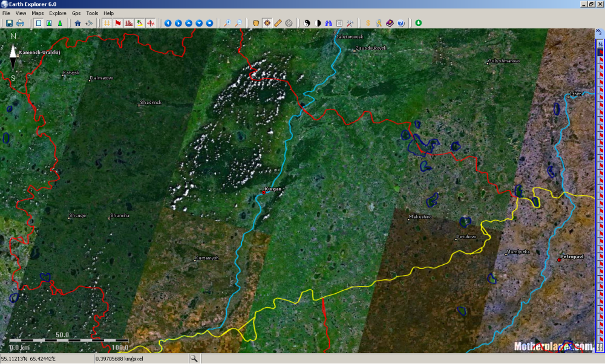Click the magnifier Zoom Out icon
This screenshot has height=364, width=605.
[238, 23]
